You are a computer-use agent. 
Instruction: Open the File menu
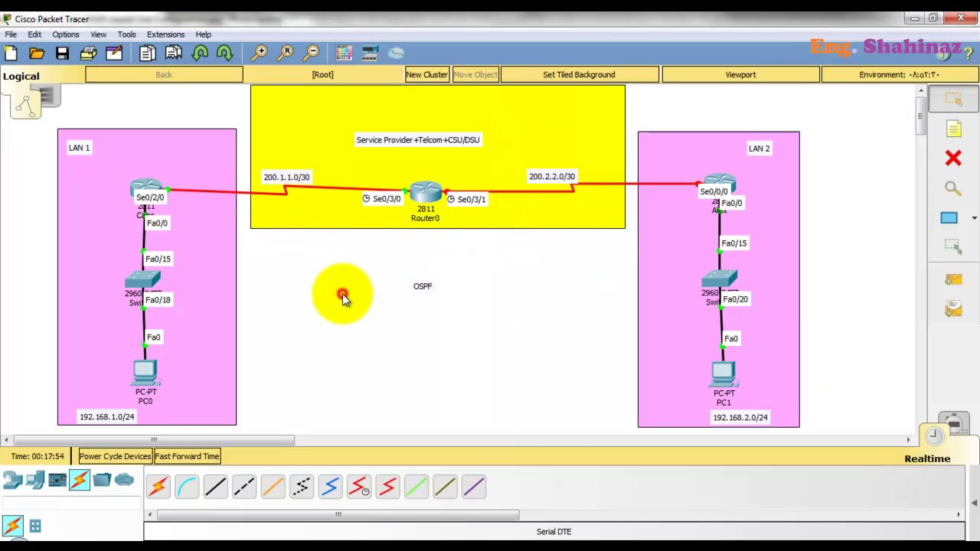click(11, 34)
